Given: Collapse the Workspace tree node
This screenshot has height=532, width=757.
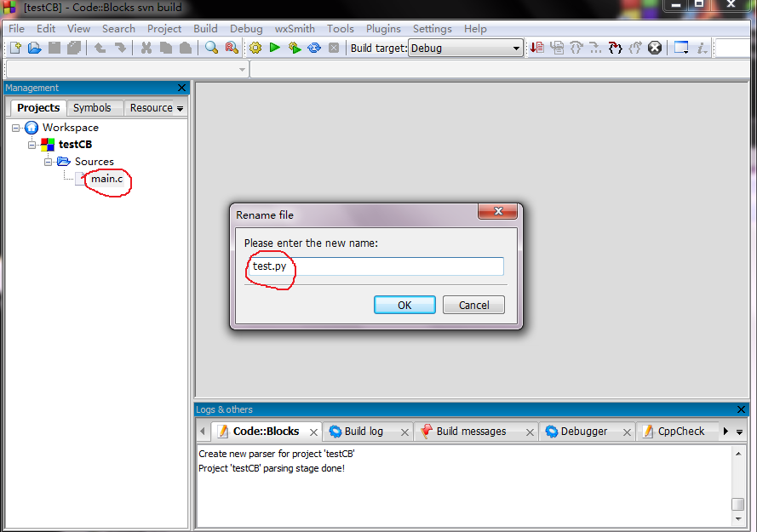Looking at the screenshot, I should pos(16,128).
